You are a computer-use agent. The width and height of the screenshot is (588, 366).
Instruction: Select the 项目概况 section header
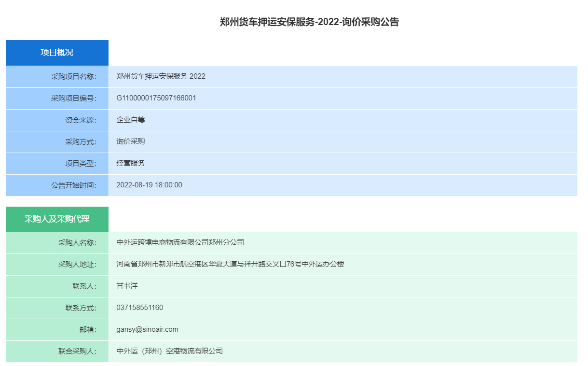coord(57,53)
